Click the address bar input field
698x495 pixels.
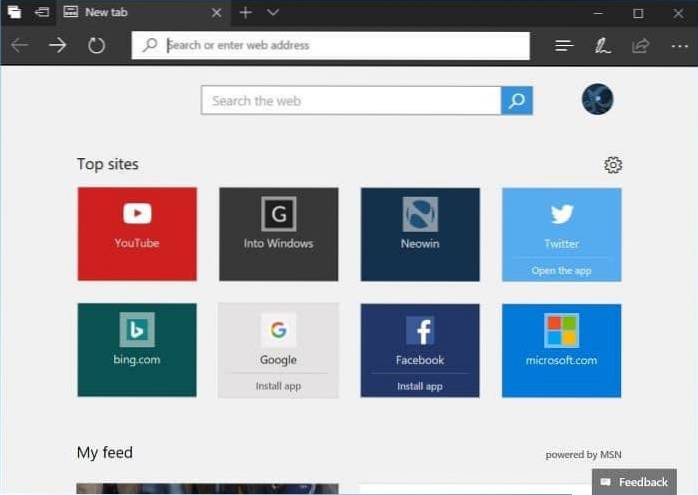coord(340,45)
